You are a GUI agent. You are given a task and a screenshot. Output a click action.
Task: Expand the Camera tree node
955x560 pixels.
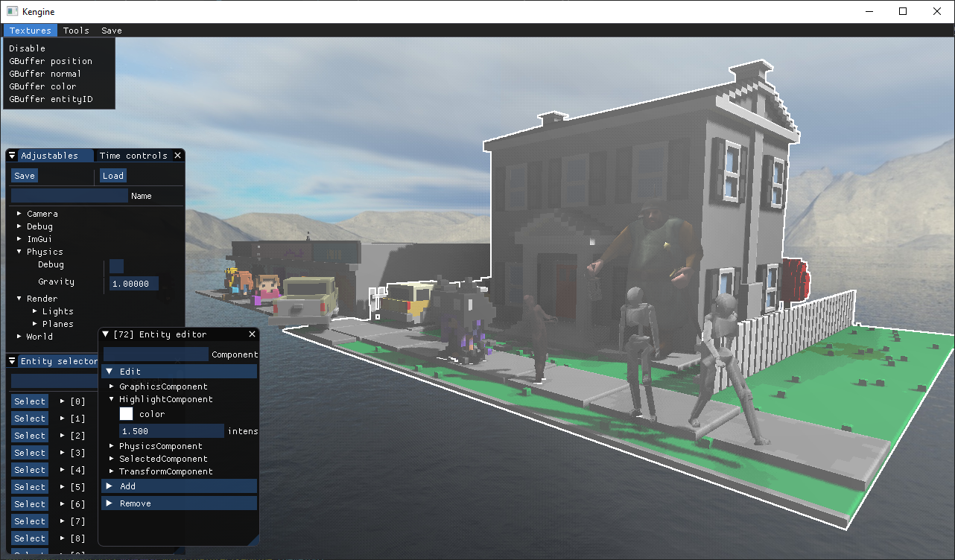click(20, 214)
